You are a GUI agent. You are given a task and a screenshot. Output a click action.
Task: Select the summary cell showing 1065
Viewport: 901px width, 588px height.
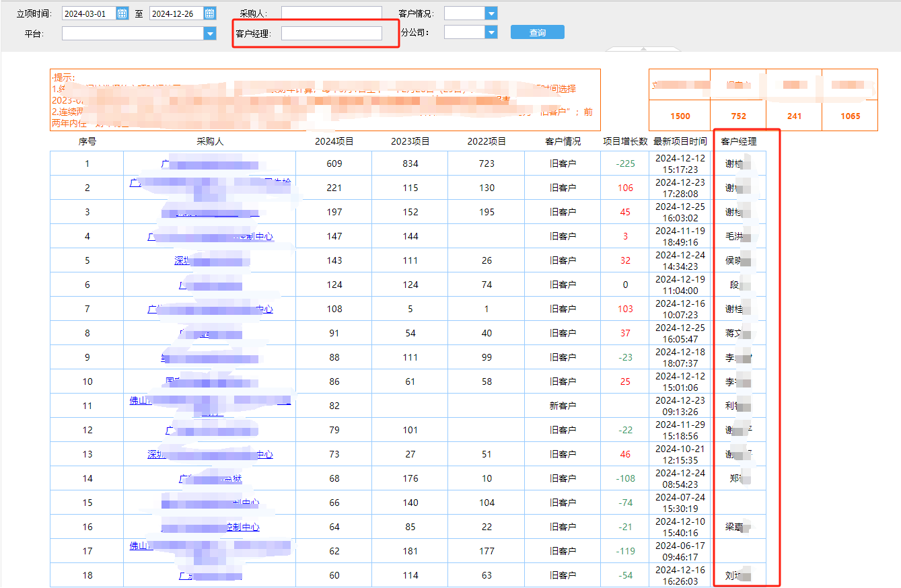pyautogui.click(x=850, y=116)
